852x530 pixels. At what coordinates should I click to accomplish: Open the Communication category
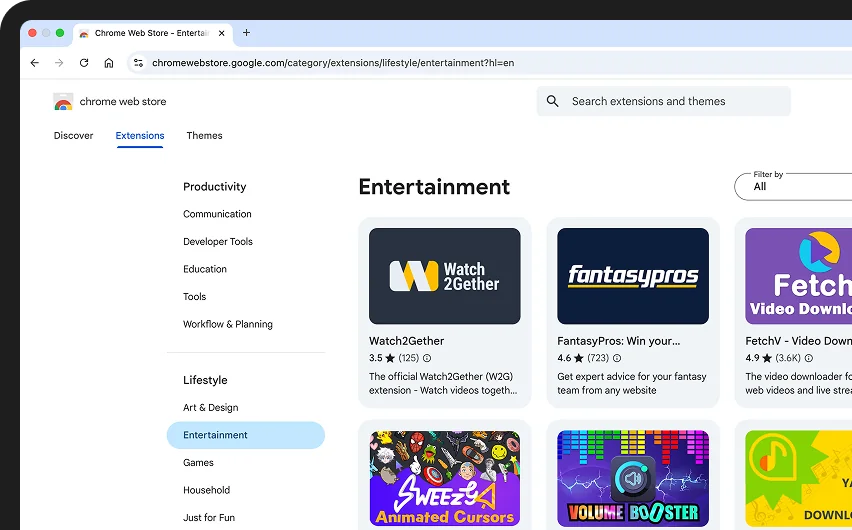pyautogui.click(x=217, y=214)
